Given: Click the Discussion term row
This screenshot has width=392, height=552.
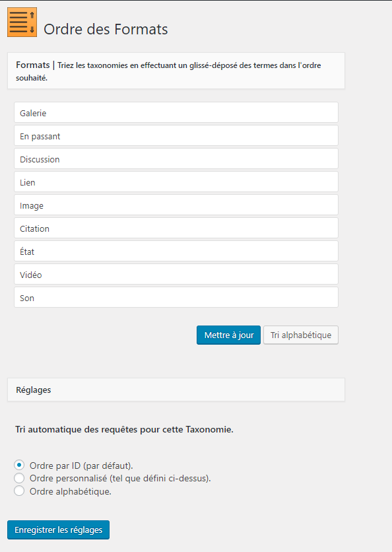Looking at the screenshot, I should coord(176,158).
